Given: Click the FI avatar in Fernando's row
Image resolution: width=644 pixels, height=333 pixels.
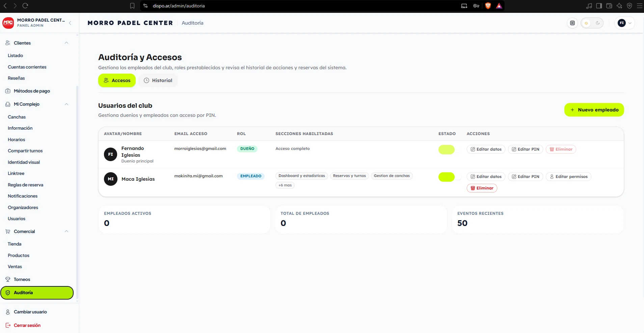Looking at the screenshot, I should 111,154.
